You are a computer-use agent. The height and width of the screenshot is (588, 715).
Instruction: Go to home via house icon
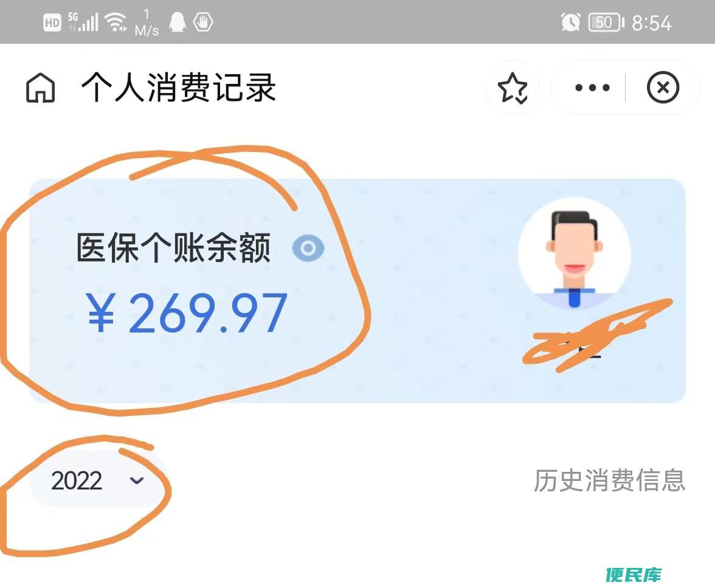pyautogui.click(x=41, y=88)
